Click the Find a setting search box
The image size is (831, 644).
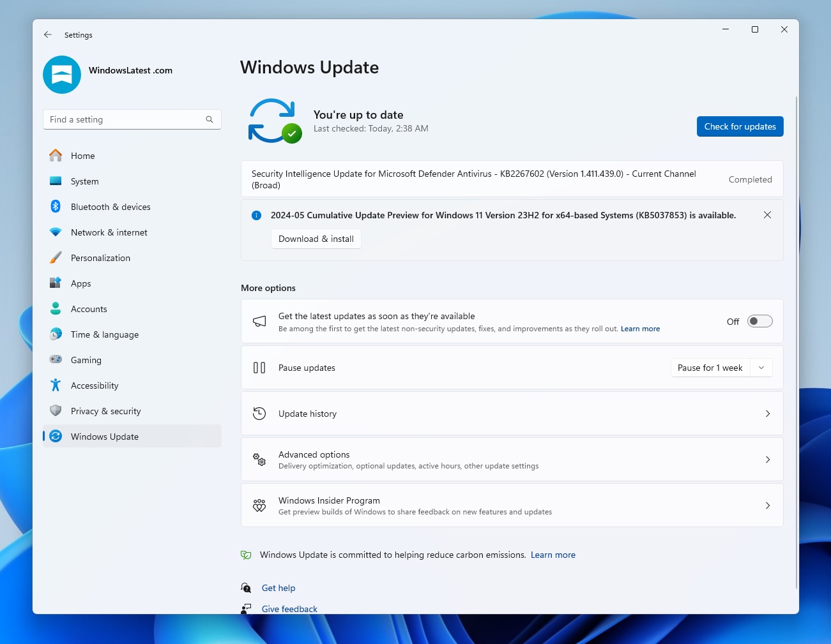point(132,119)
